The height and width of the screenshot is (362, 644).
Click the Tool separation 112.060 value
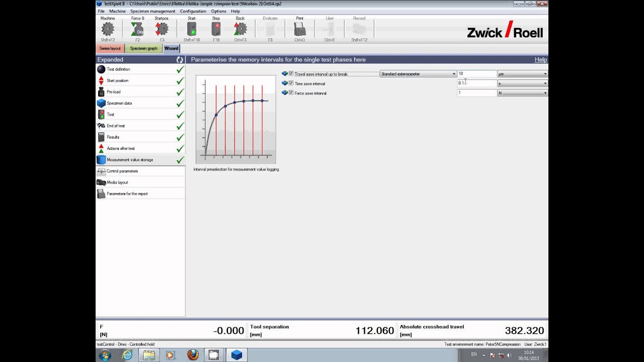tap(375, 331)
